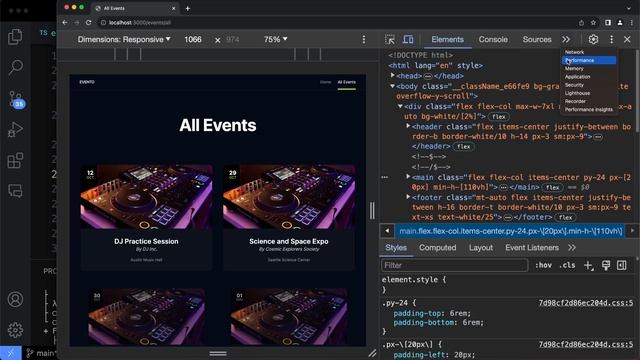Click the browser share icon
This screenshot has width=640, height=360.
click(581, 23)
